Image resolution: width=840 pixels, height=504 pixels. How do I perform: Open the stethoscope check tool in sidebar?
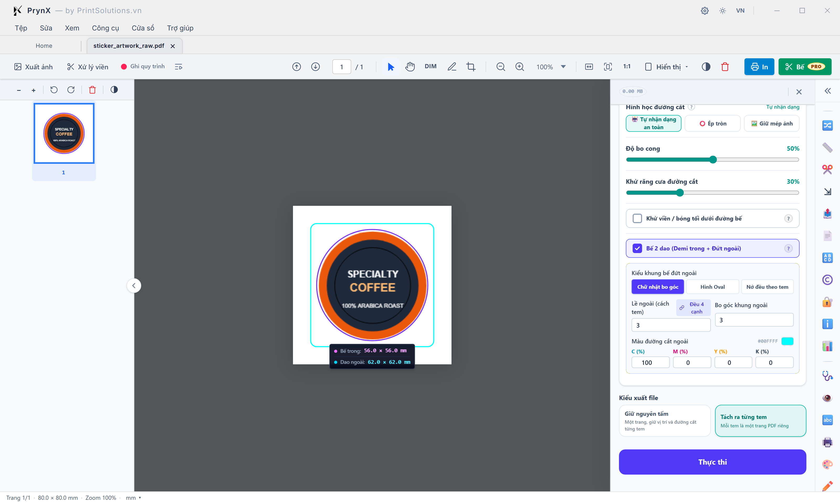(827, 376)
